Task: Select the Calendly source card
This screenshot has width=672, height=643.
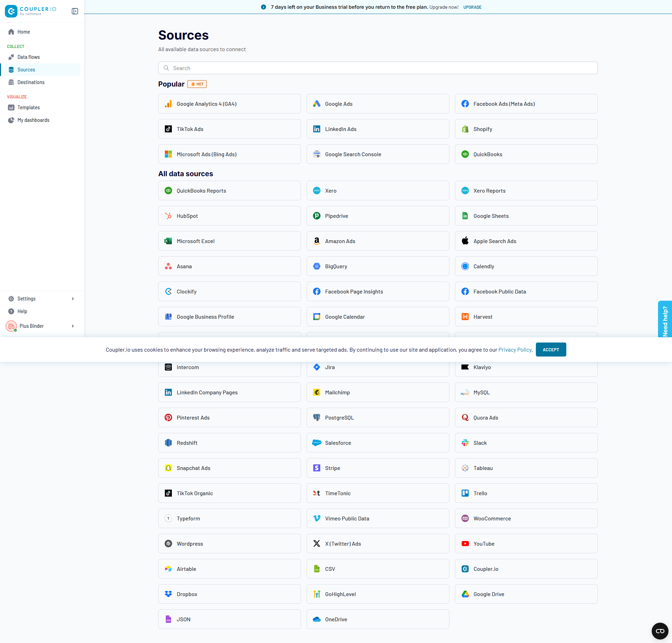Action: pyautogui.click(x=526, y=267)
